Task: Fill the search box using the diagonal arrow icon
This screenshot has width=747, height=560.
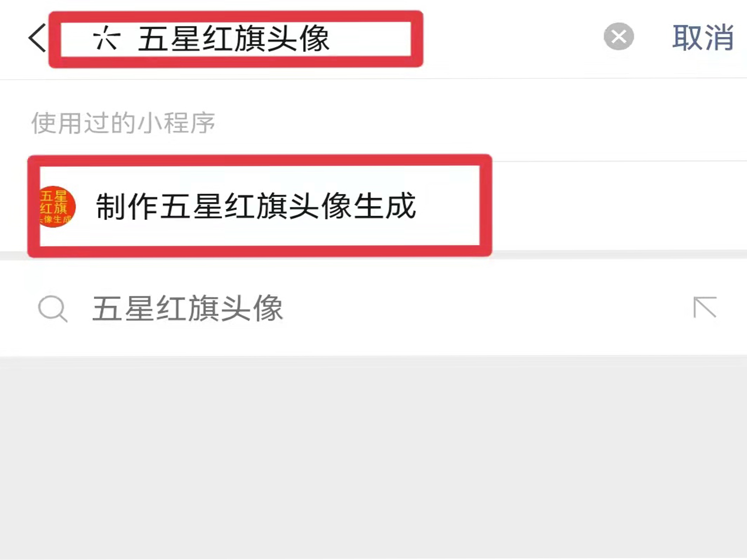Action: coord(705,307)
